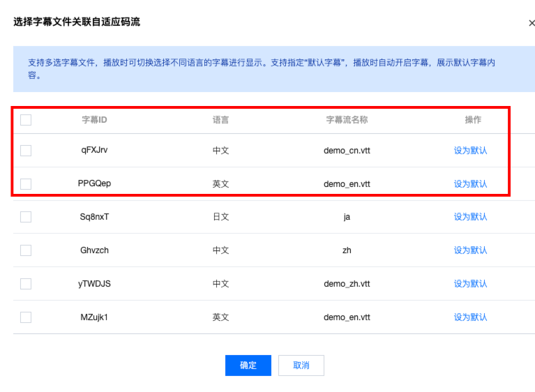Select the PPGQep subtitle ID cell
The width and height of the screenshot is (535, 392).
tap(94, 183)
